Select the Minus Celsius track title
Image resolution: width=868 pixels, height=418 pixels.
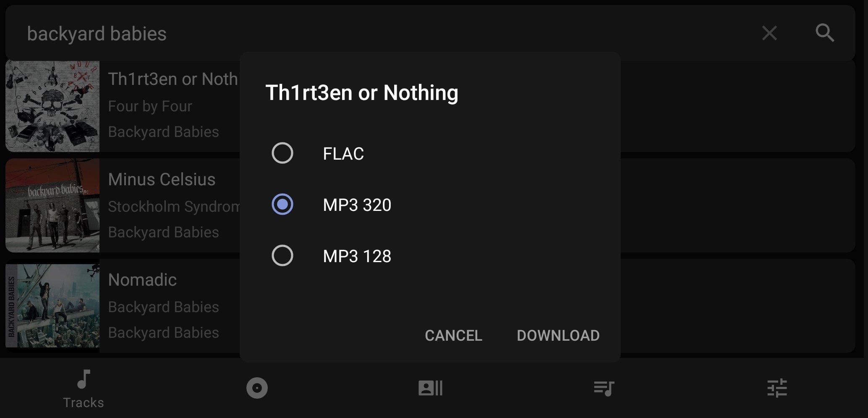(x=162, y=179)
